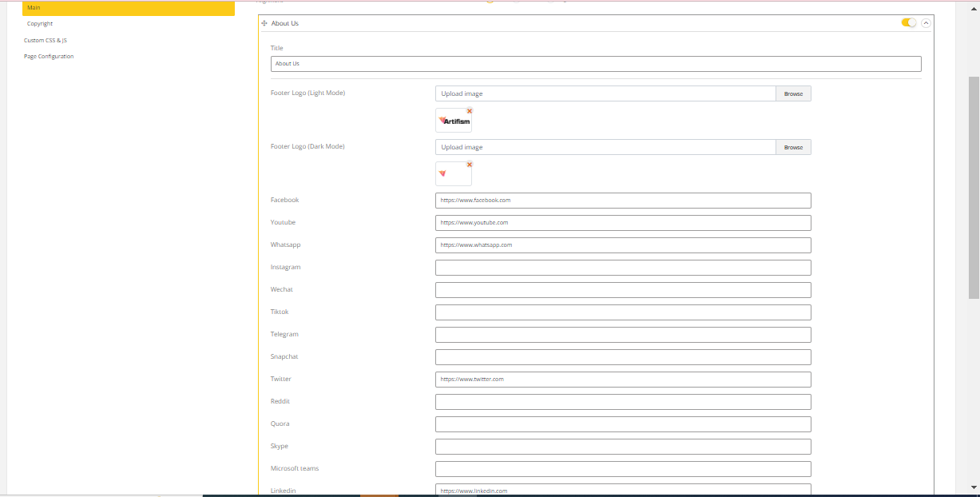Screen dimensions: 980x497
Task: Click the drag handle beside About Us header
Action: point(264,23)
